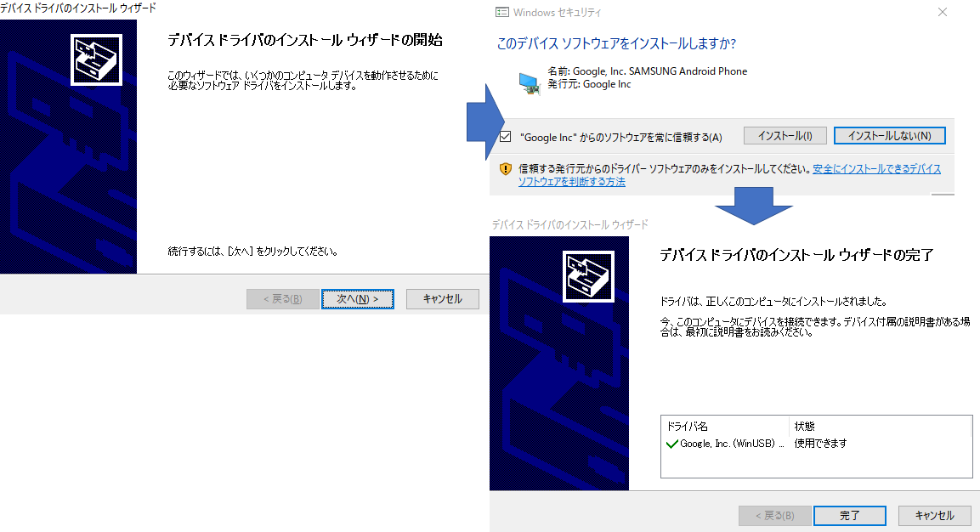This screenshot has width=980, height=532.
Task: Click the start wizard title bar text
Action: pyautogui.click(x=78, y=8)
